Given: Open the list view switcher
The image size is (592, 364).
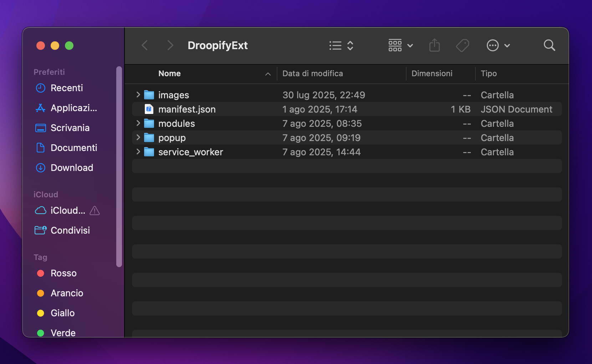Looking at the screenshot, I should [x=341, y=46].
